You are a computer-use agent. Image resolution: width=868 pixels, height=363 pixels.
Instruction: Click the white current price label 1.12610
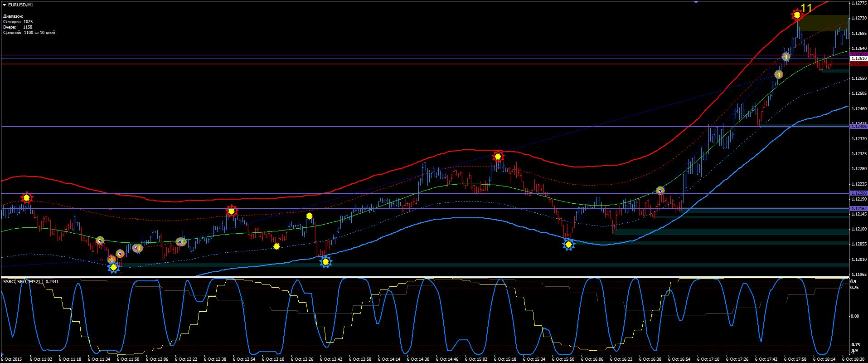(858, 59)
